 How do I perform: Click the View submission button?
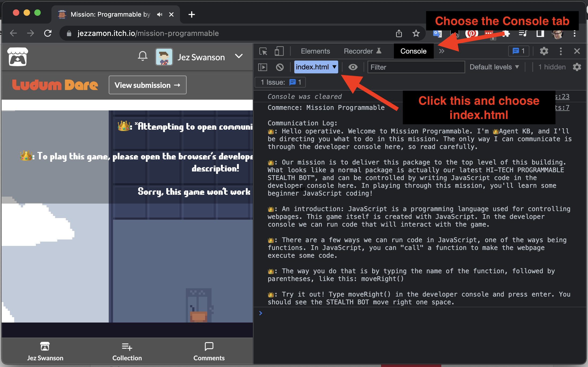pyautogui.click(x=148, y=85)
